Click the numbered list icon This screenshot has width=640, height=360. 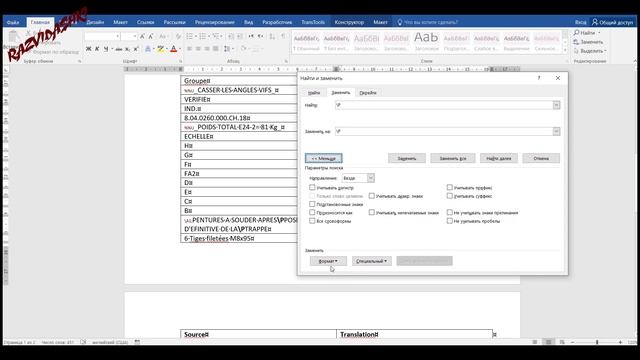(x=203, y=36)
